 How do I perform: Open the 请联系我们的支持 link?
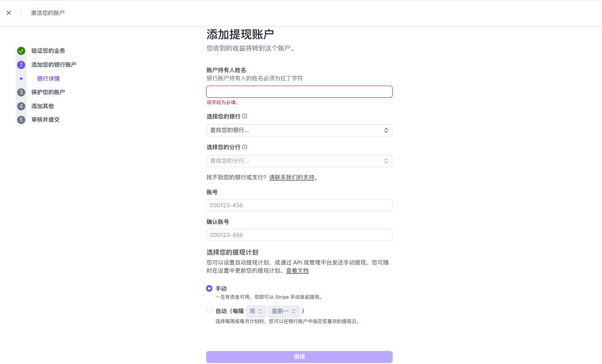pos(292,177)
